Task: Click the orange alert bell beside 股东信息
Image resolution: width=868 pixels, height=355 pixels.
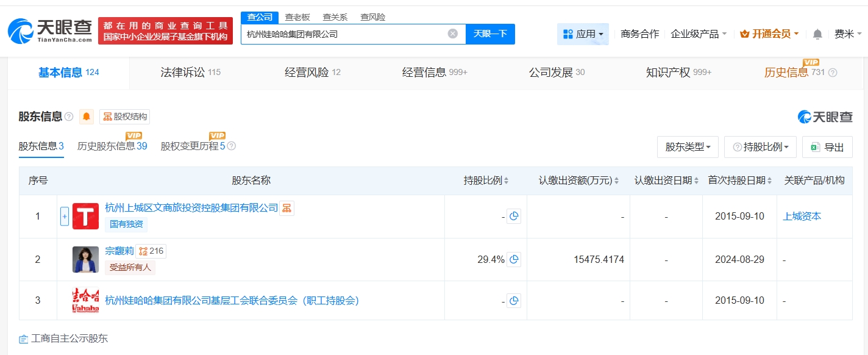Action: click(87, 117)
